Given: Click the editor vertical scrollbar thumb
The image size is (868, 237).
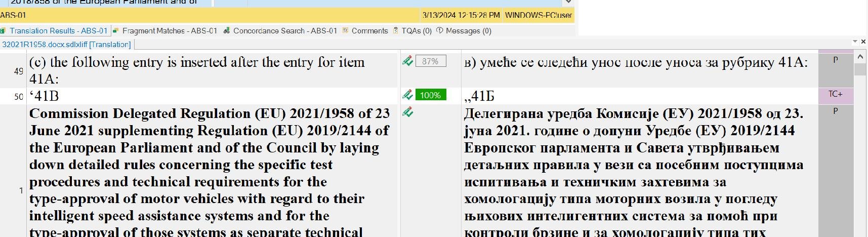Looking at the screenshot, I should [860, 69].
